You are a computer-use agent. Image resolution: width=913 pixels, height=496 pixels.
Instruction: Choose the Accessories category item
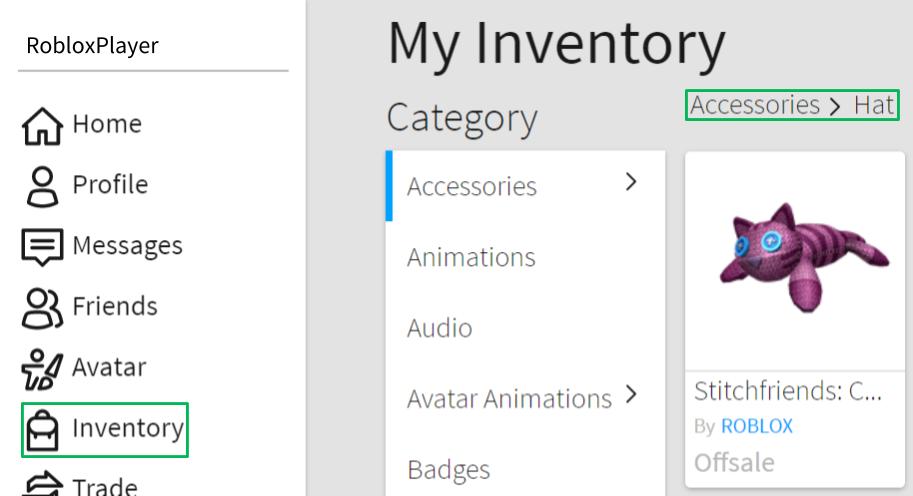tap(472, 187)
